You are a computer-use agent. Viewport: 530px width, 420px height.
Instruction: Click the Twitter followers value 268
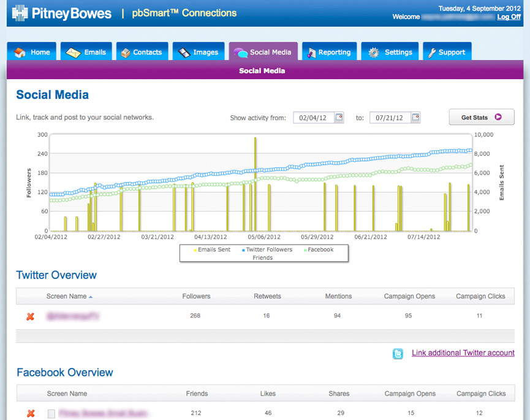click(x=195, y=316)
